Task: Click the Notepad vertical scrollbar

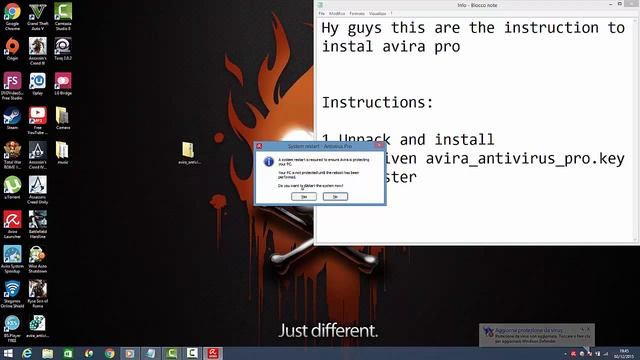Action: pyautogui.click(x=635, y=130)
